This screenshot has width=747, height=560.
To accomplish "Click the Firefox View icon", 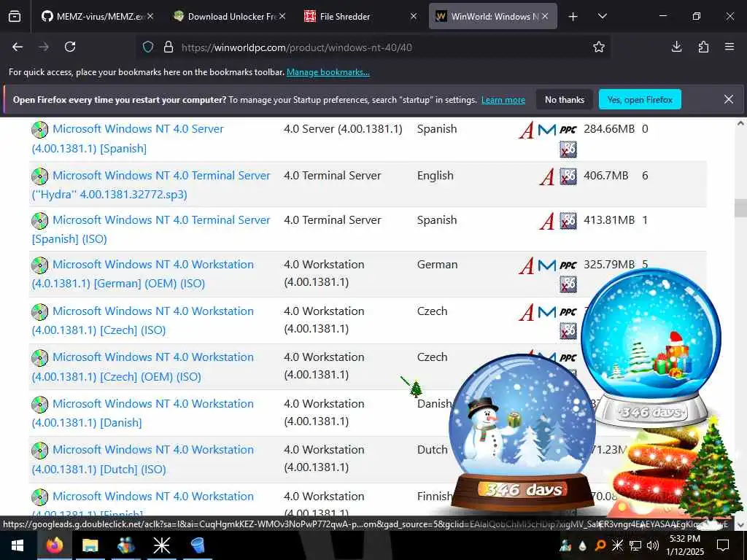I will pos(15,16).
